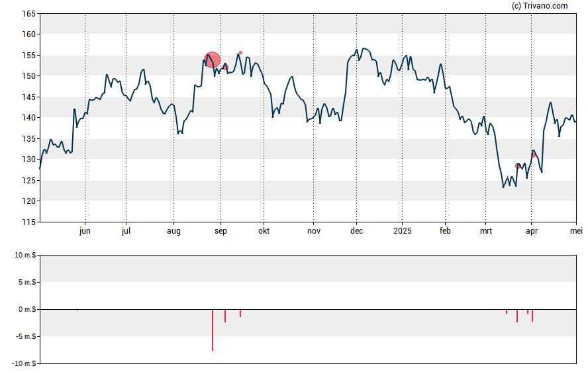Select the '(c) Trivano.com' text
The image size is (588, 374).
click(x=540, y=5)
